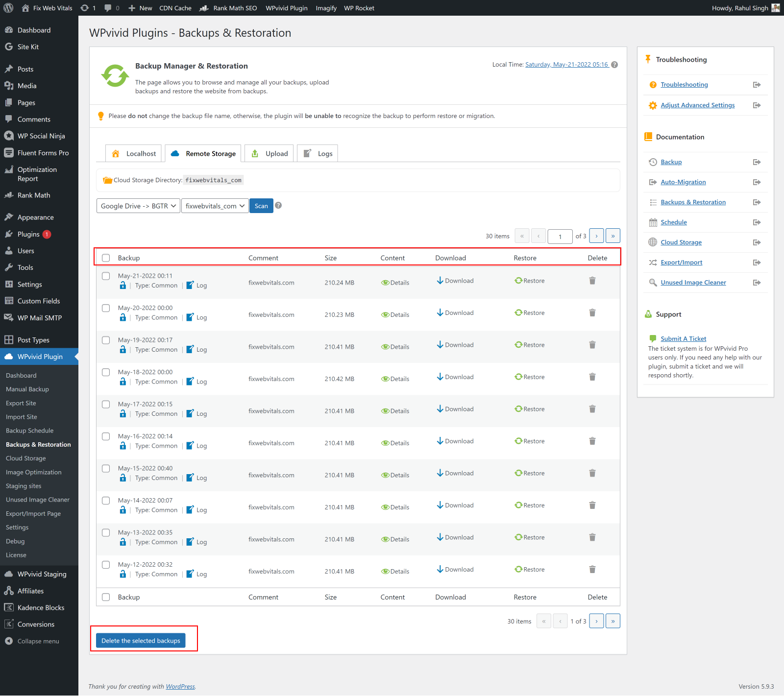784x696 pixels.
Task: Open the Submit A Ticket link
Action: [x=684, y=339]
